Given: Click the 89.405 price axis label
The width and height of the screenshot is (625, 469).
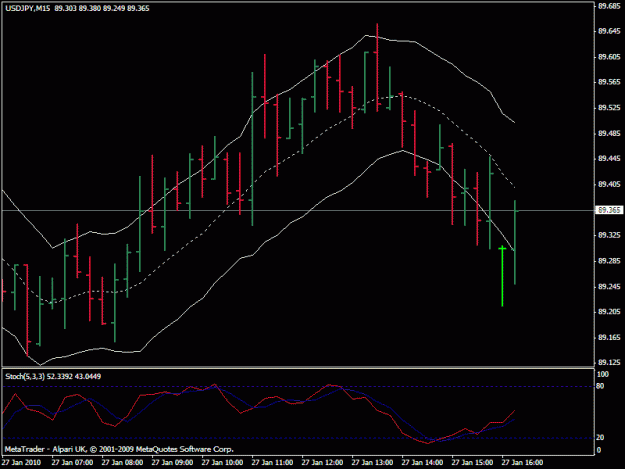Looking at the screenshot, I should (x=609, y=184).
